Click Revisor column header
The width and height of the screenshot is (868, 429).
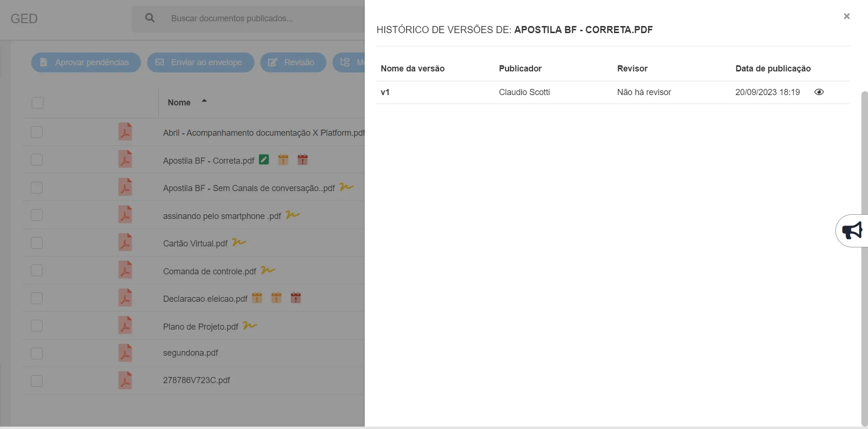coord(632,69)
